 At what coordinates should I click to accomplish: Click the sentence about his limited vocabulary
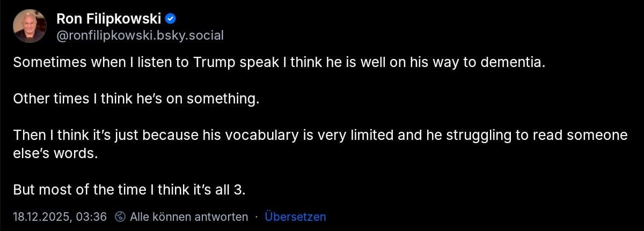tap(320, 136)
